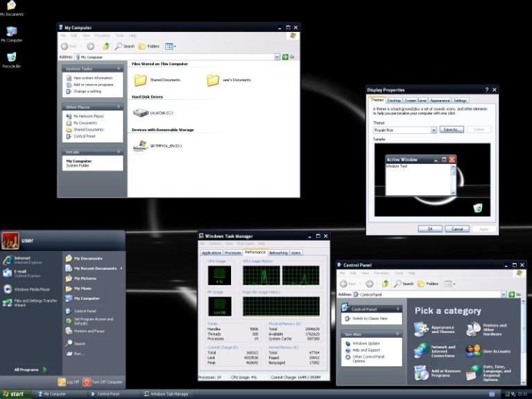This screenshot has height=399, width=532.
Task: Open Date, Time, Language category
Action: (x=489, y=373)
